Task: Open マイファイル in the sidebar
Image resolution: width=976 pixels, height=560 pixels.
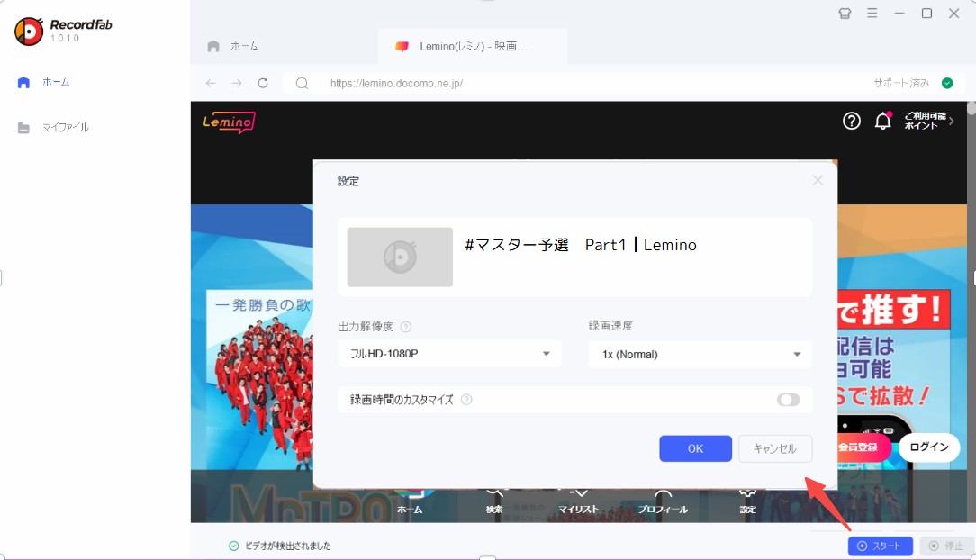Action: pos(53,128)
